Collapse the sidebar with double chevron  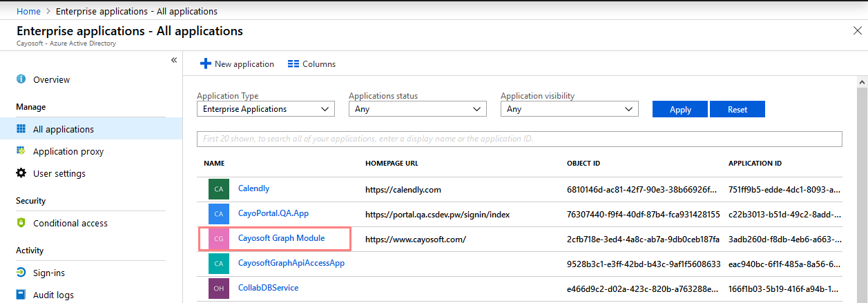[x=174, y=61]
